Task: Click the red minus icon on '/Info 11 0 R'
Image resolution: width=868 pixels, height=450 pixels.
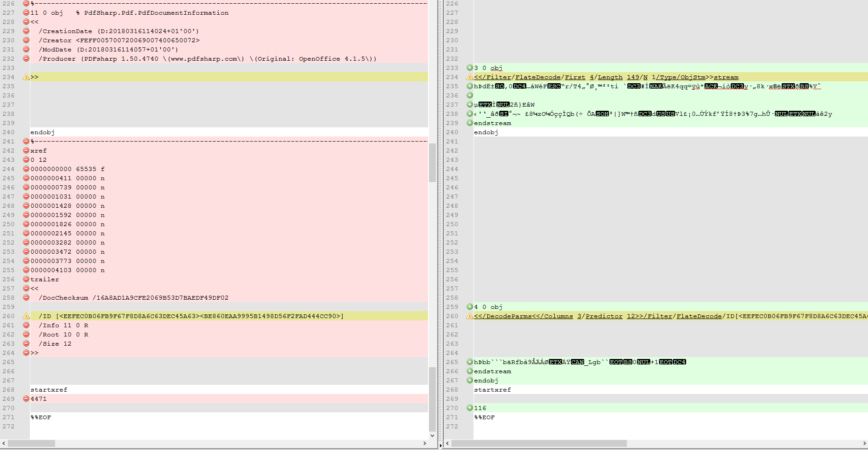Action: 26,325
